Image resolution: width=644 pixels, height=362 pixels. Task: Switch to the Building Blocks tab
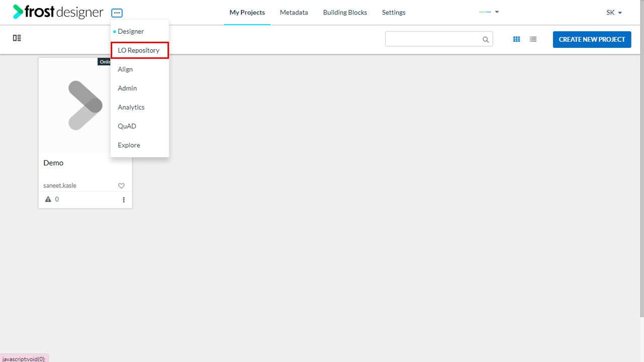point(345,13)
